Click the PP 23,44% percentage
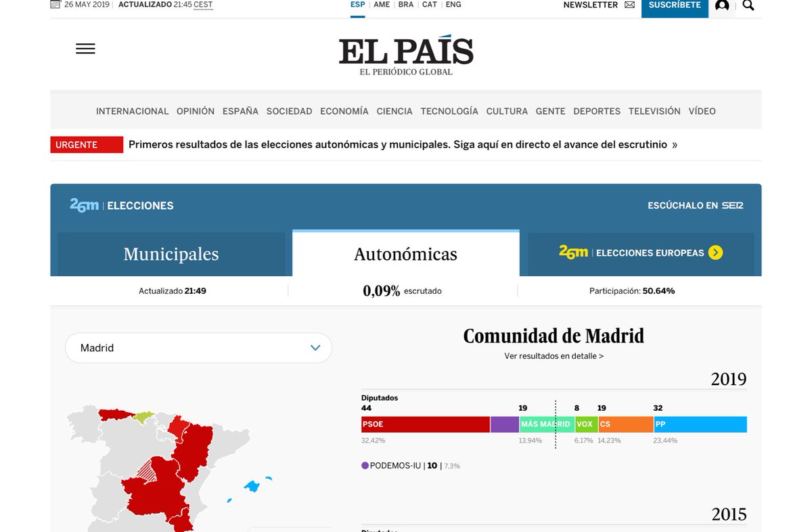The image size is (812, 532). 665,441
